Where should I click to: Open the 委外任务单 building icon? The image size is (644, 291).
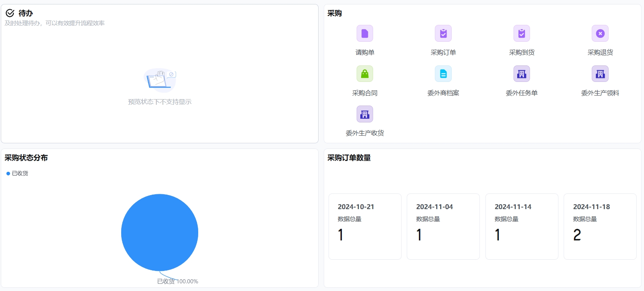[x=522, y=74]
